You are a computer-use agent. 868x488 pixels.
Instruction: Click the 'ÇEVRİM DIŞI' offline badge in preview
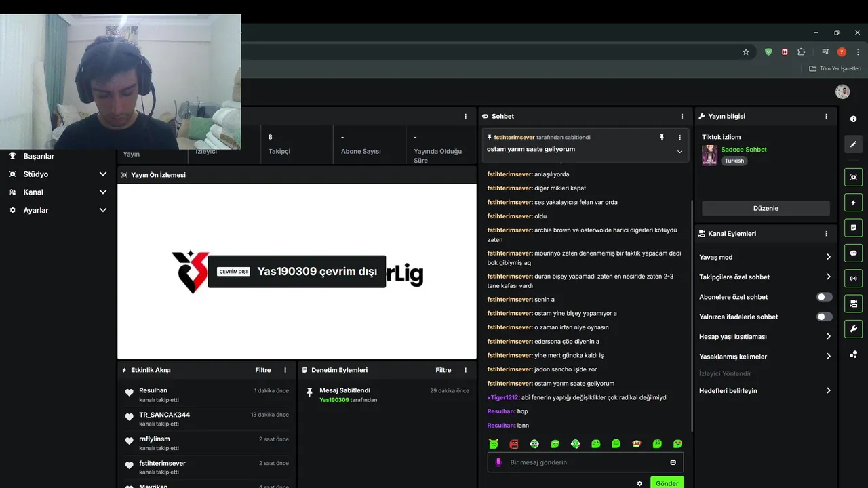233,272
